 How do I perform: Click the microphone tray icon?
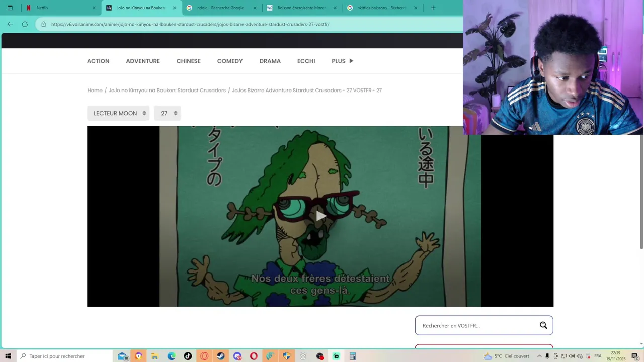pyautogui.click(x=547, y=356)
